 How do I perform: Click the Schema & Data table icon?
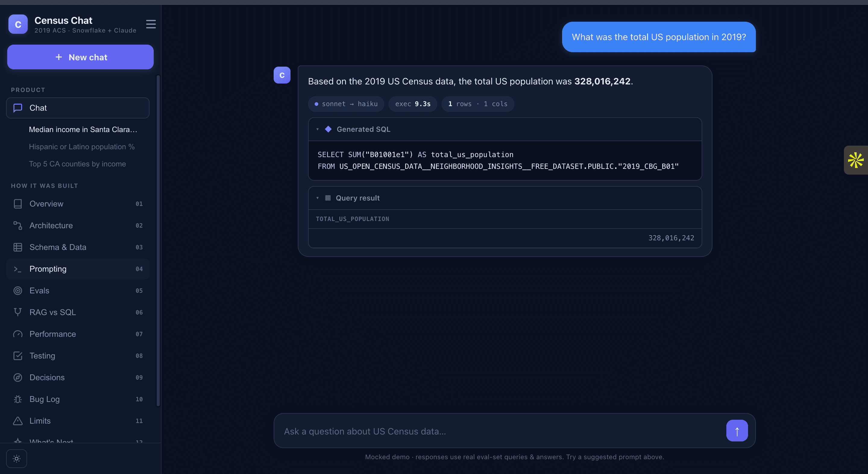tap(17, 247)
